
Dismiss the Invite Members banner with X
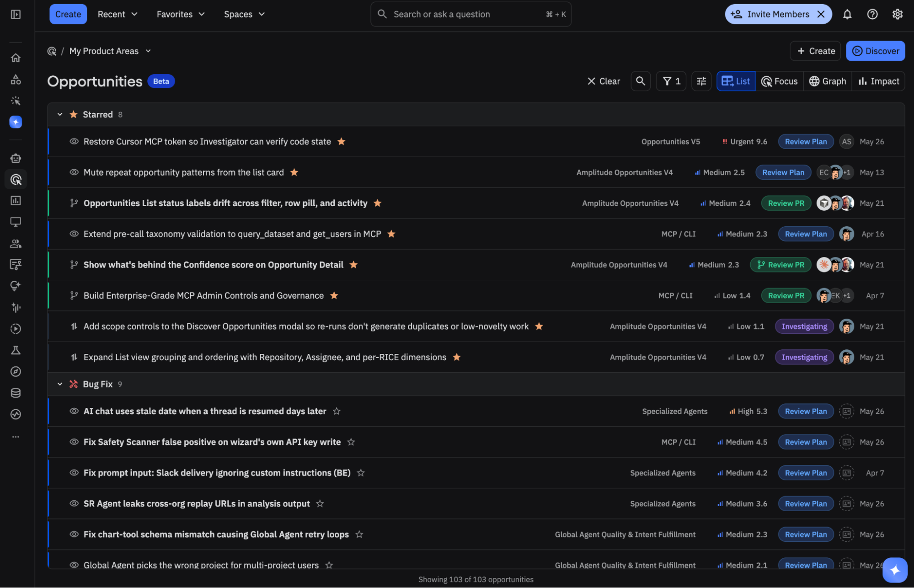click(821, 14)
